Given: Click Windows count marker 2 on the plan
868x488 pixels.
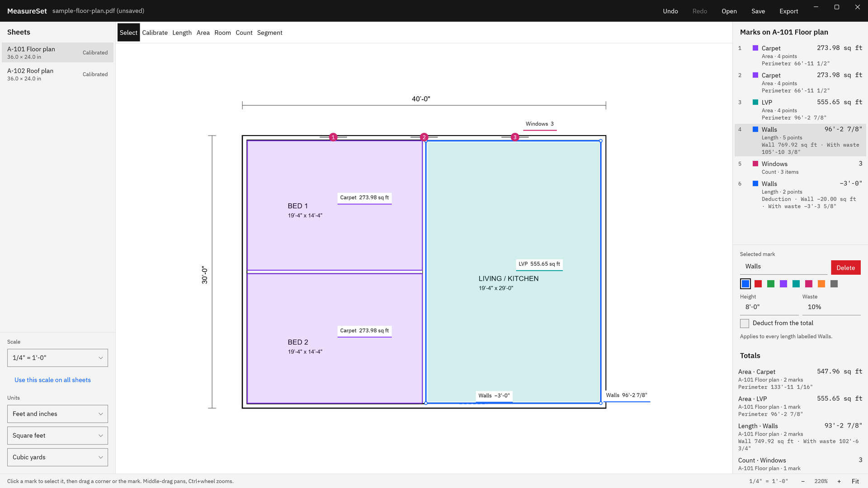Looking at the screenshot, I should pos(424,137).
